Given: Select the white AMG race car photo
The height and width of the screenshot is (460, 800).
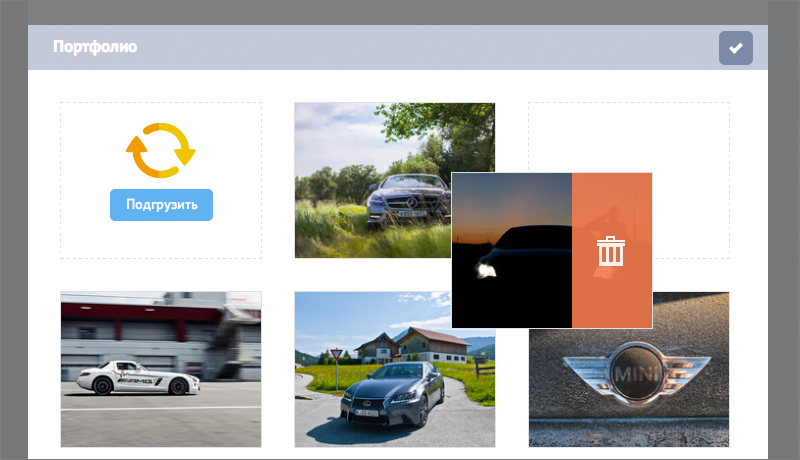Looking at the screenshot, I should tap(161, 369).
